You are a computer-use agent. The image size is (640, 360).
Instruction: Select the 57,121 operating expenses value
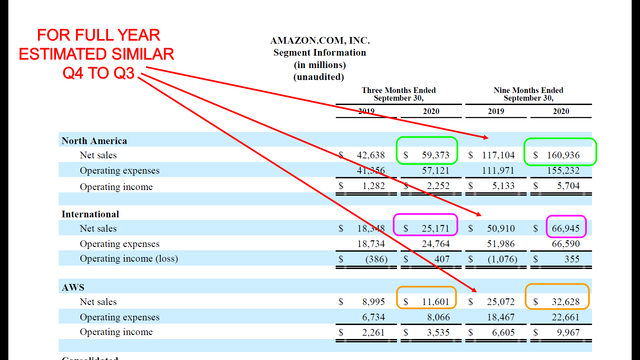[x=435, y=171]
